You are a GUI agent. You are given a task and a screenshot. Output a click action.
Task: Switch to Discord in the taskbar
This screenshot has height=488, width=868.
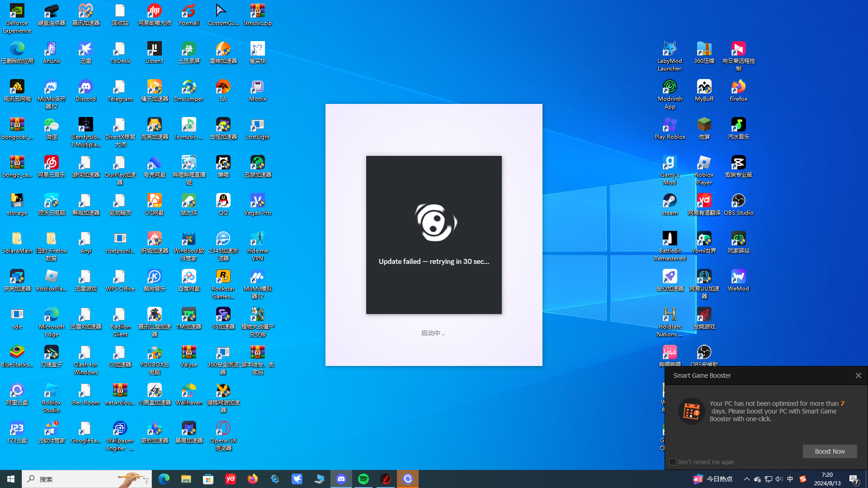pos(341,479)
